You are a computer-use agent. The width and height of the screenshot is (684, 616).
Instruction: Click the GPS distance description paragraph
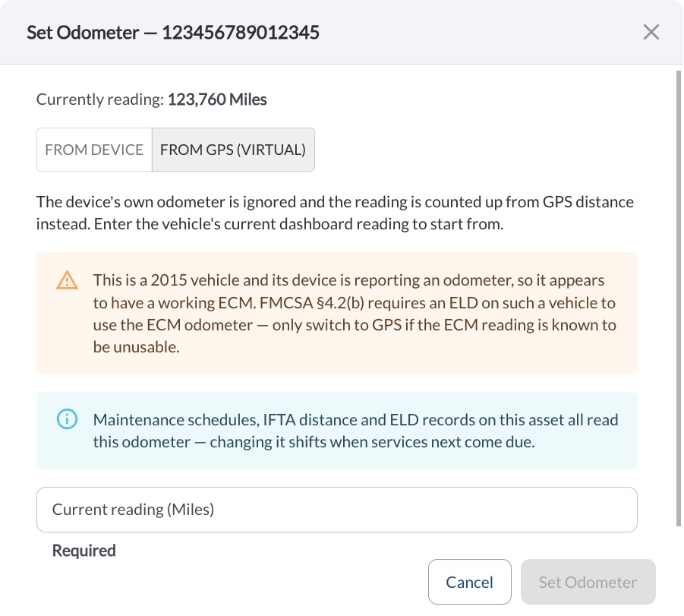tap(335, 213)
